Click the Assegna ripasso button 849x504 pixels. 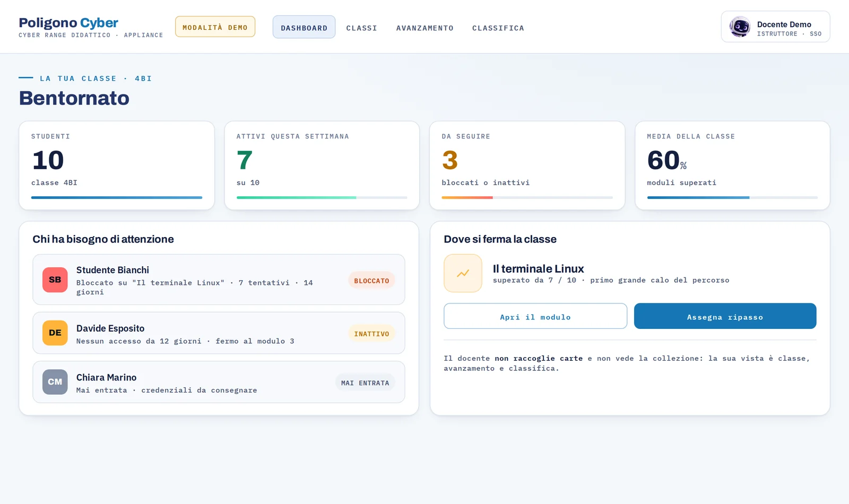[x=725, y=316]
